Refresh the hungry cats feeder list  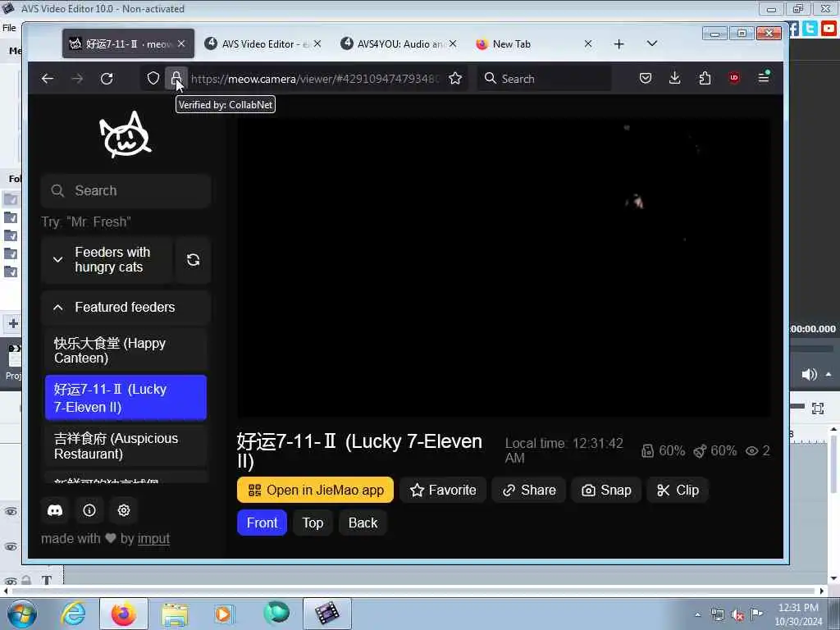coord(194,260)
